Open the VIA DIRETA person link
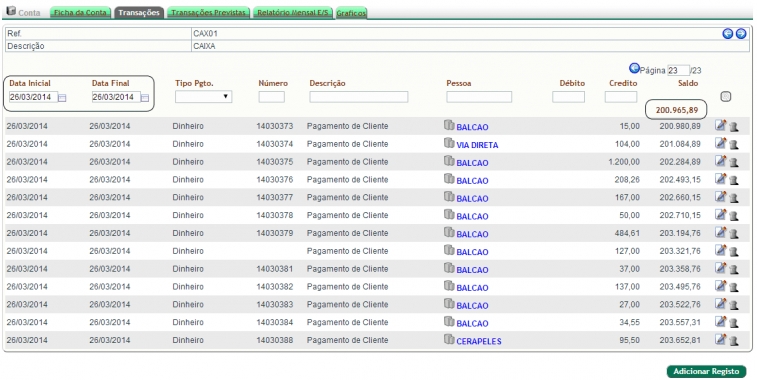The height and width of the screenshot is (380, 757). pyautogui.click(x=477, y=145)
